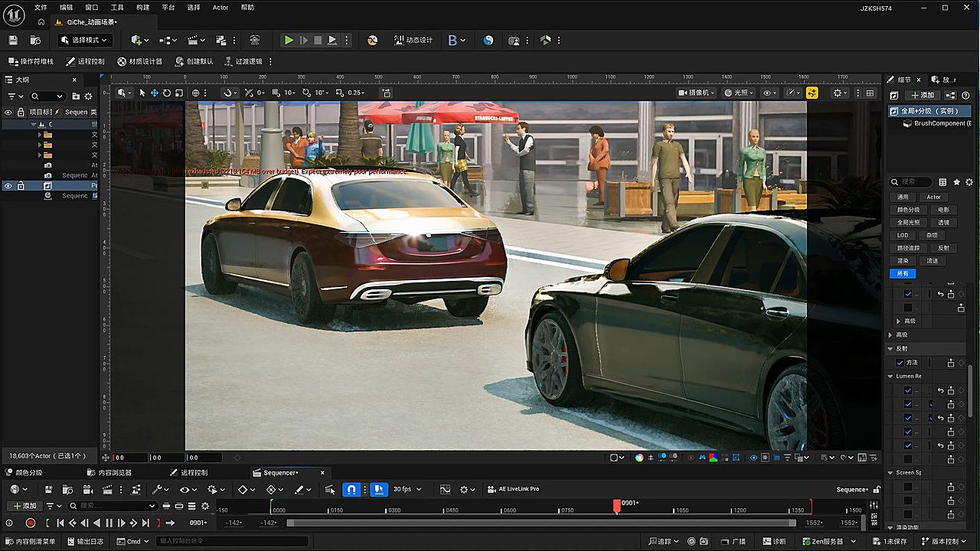Open the 选择模式 dropdown
980x551 pixels.
[x=87, y=40]
